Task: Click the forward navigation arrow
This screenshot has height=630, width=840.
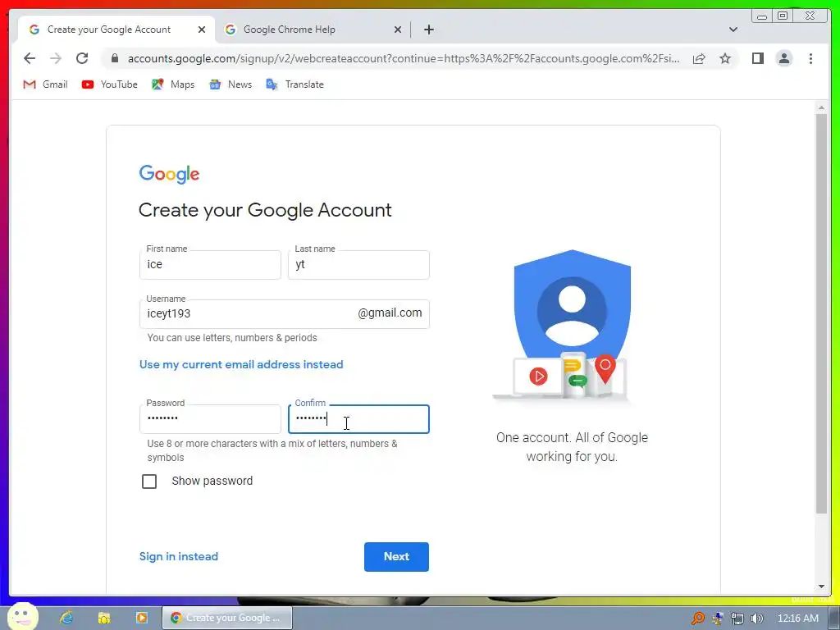Action: pyautogui.click(x=56, y=58)
